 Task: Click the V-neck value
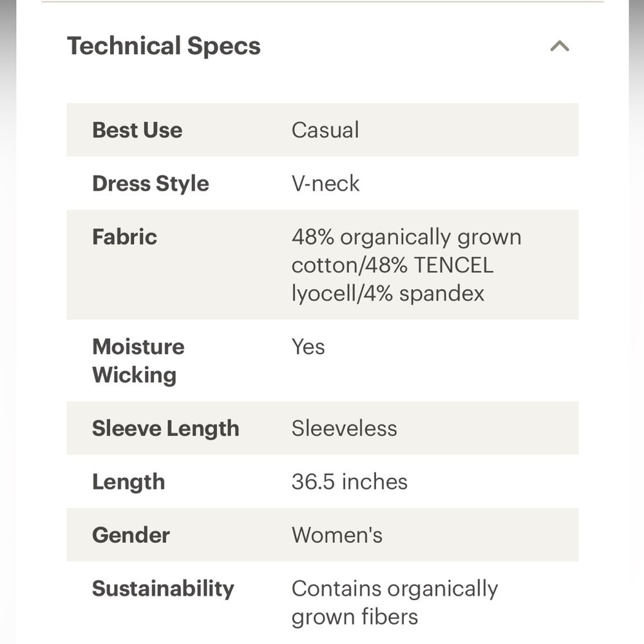click(325, 183)
